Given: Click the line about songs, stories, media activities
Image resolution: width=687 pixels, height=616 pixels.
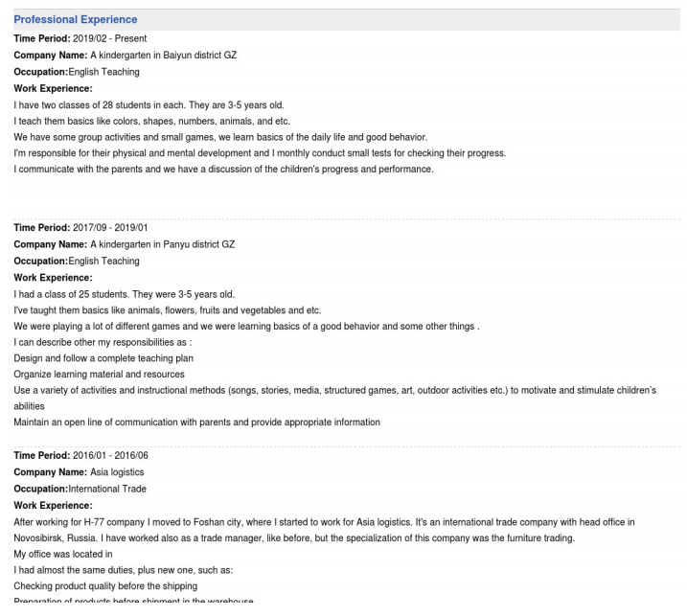Looking at the screenshot, I should [334, 391].
